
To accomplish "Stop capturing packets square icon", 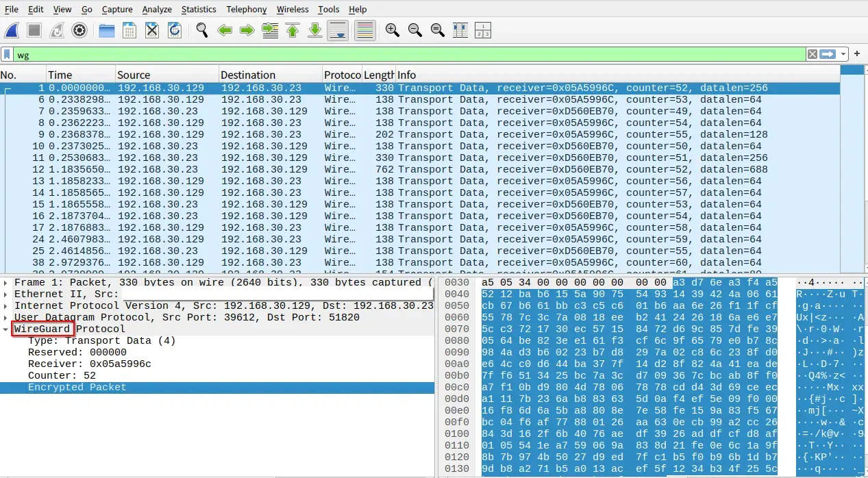I will click(34, 30).
